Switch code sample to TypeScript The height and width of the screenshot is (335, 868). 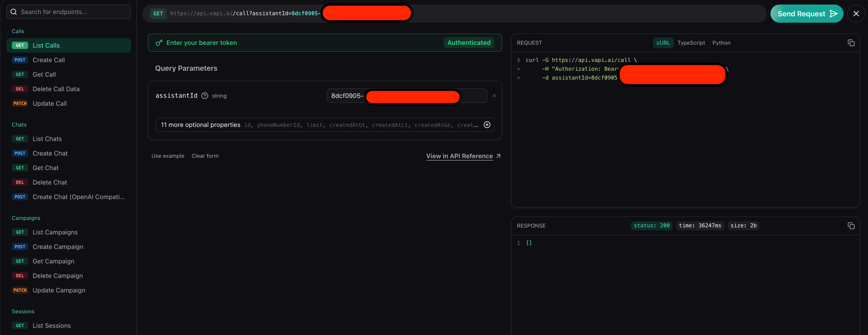click(691, 43)
